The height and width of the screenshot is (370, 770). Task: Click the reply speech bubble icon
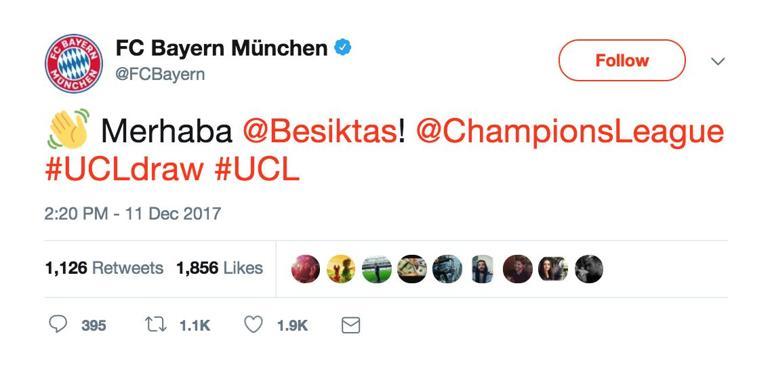pyautogui.click(x=58, y=324)
